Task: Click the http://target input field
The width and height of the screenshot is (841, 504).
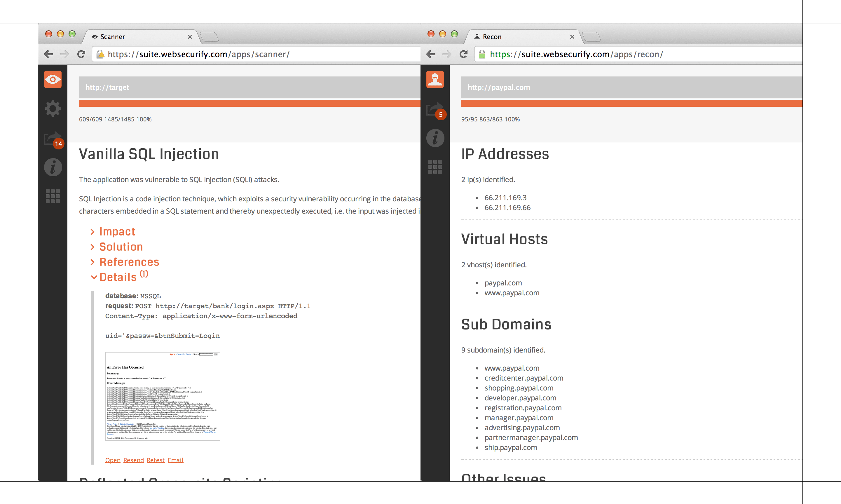Action: click(x=249, y=87)
